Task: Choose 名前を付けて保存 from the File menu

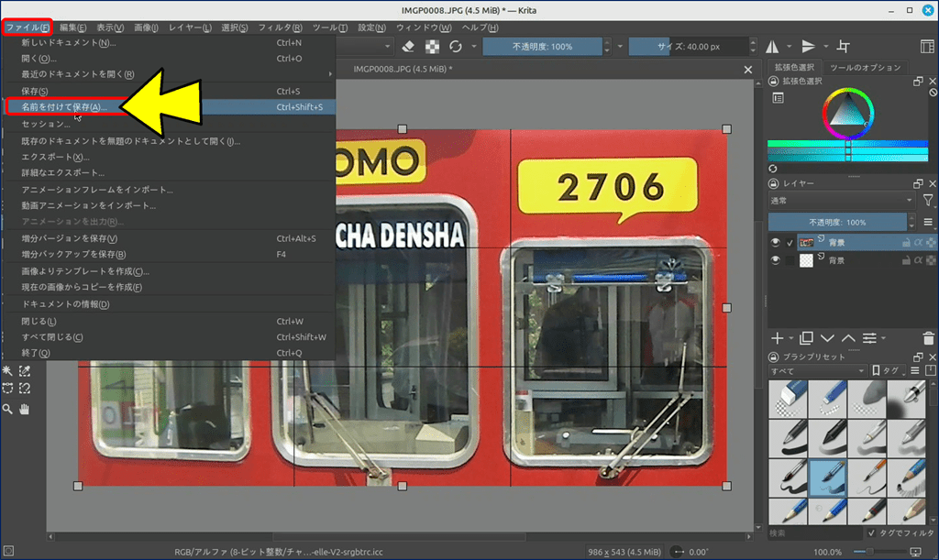Action: (64, 107)
